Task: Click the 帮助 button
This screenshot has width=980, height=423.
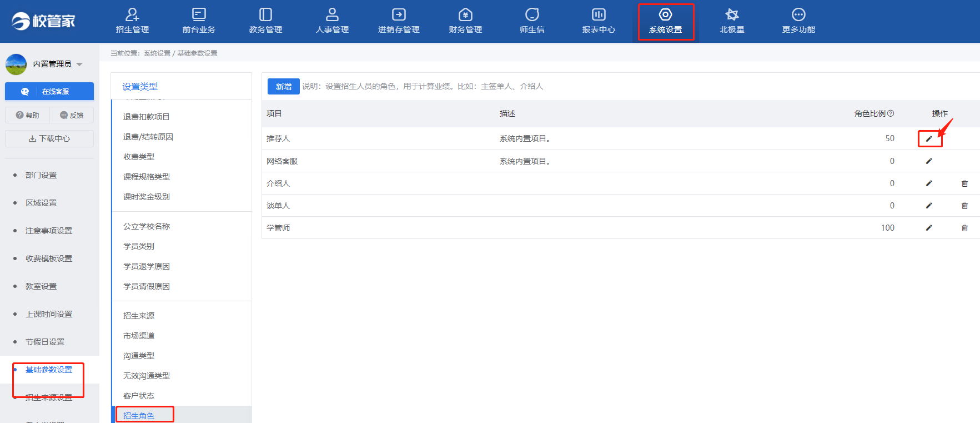Action: tap(27, 115)
